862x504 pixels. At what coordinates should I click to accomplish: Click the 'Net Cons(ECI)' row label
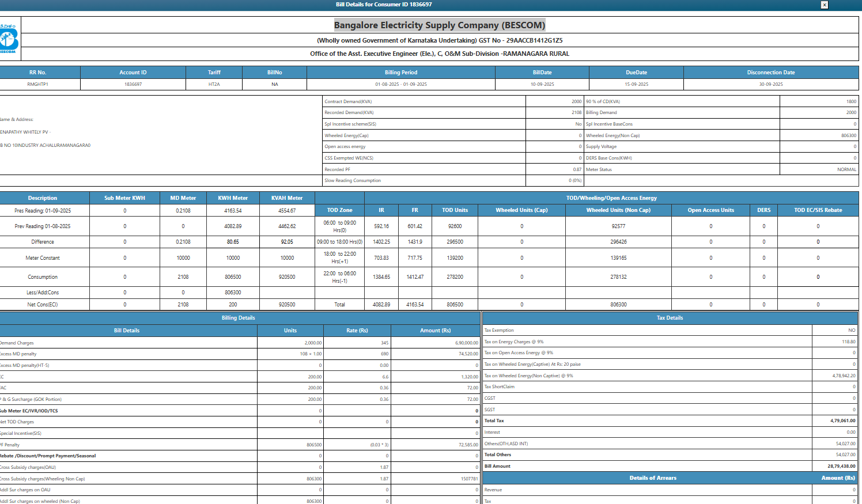[x=43, y=305]
